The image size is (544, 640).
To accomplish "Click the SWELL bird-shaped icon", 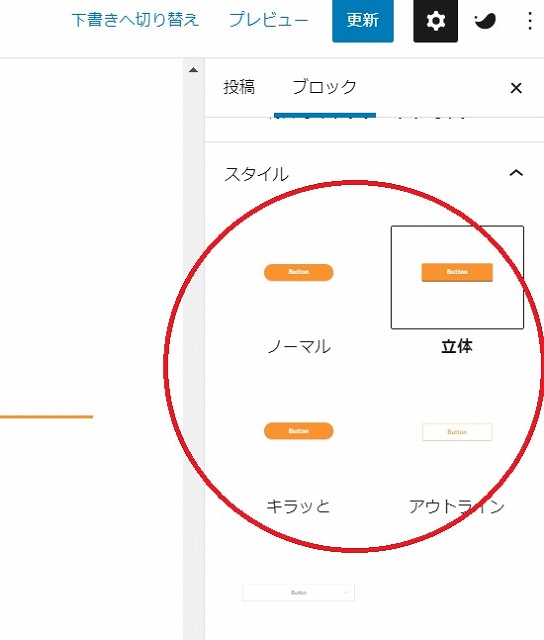I will pos(485,21).
